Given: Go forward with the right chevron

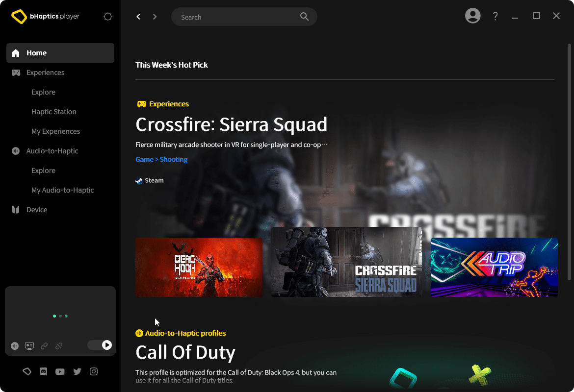Looking at the screenshot, I should (x=155, y=17).
